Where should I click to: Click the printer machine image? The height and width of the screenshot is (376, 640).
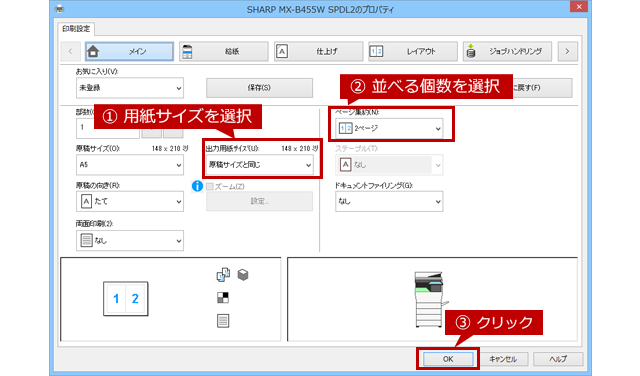[x=431, y=299]
